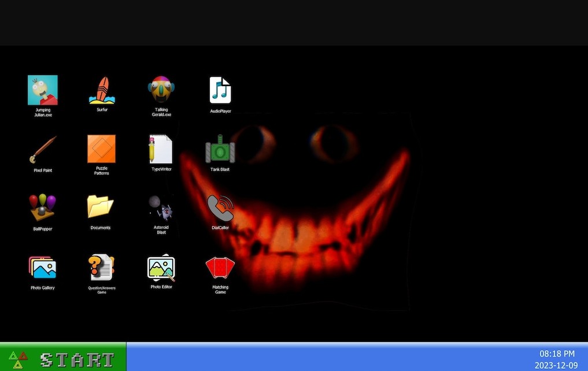Launch Asteroid Blast game icon
The image size is (588, 371).
(x=161, y=208)
